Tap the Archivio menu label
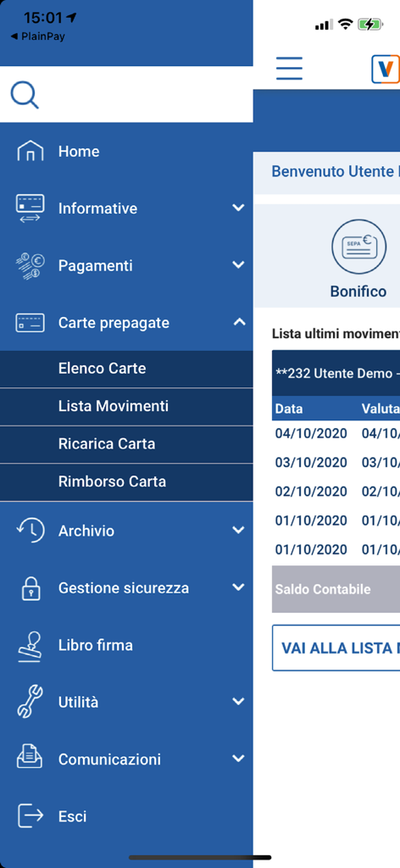Screen dimensions: 400x868 point(86,531)
